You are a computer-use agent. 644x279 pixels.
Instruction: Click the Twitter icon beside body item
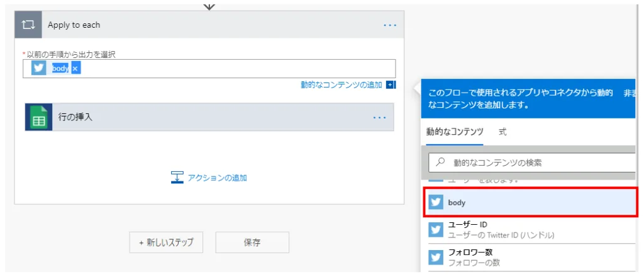click(436, 202)
